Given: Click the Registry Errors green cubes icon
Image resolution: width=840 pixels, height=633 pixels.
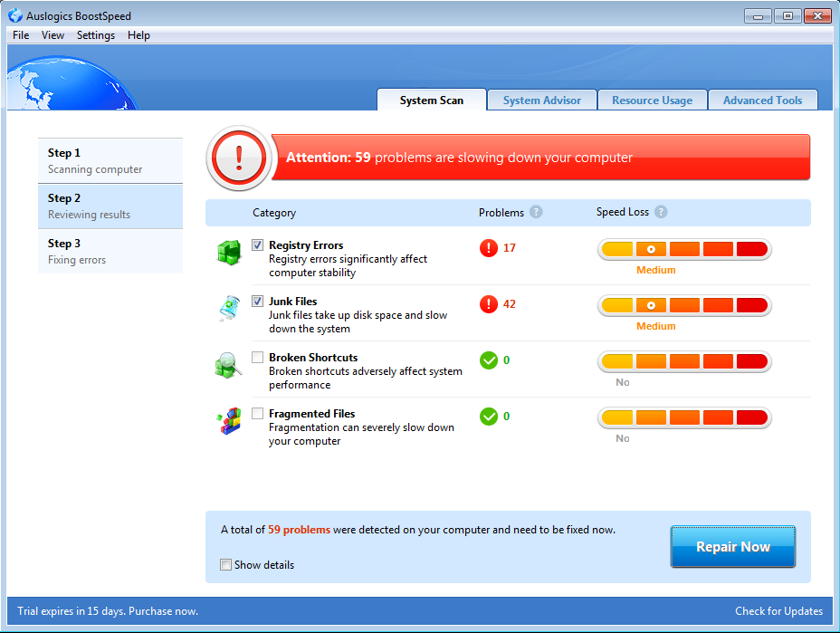Looking at the screenshot, I should tap(229, 253).
